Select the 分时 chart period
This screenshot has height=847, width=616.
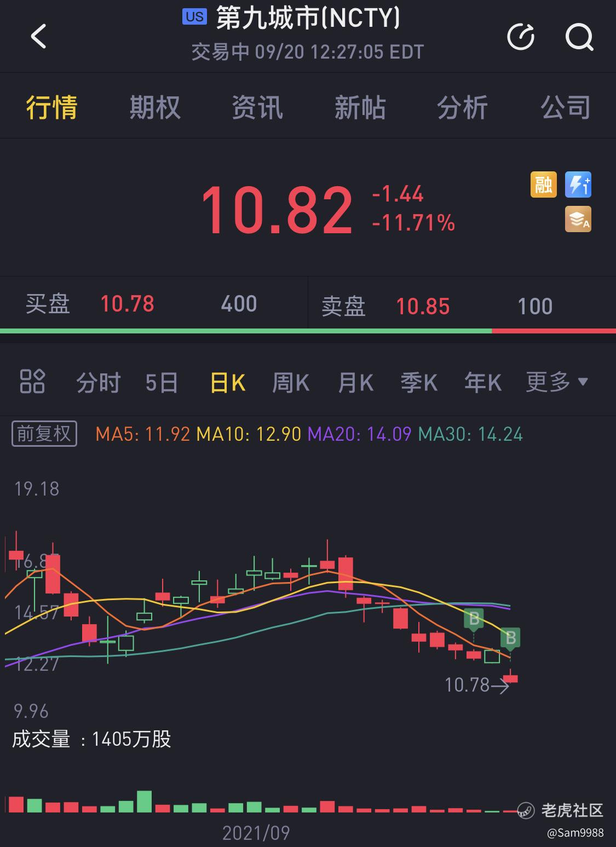click(x=99, y=382)
